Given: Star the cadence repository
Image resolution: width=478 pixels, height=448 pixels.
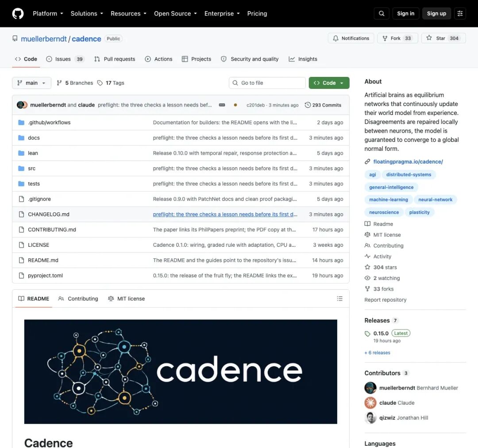Looking at the screenshot, I should click(x=443, y=38).
